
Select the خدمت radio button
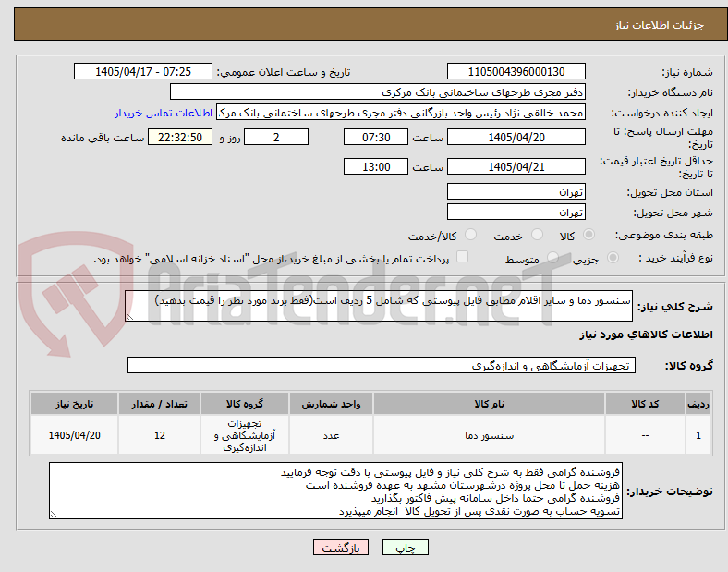click(x=537, y=235)
